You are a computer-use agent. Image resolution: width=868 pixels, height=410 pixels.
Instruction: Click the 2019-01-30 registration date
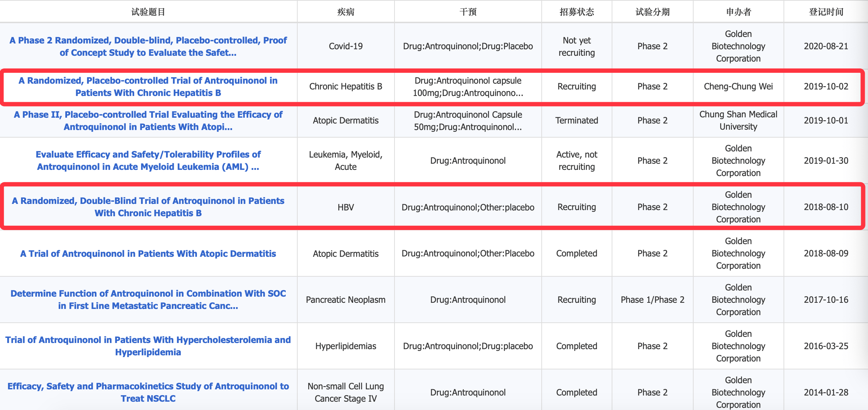(x=826, y=161)
